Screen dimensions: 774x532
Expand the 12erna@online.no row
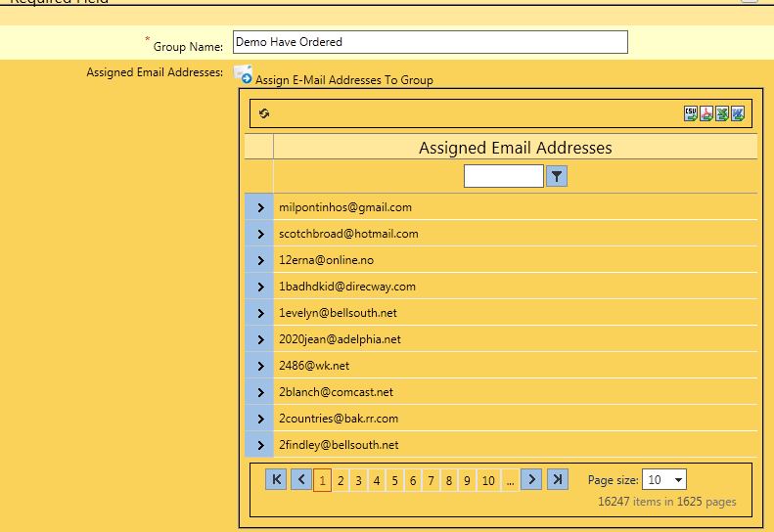pos(259,260)
